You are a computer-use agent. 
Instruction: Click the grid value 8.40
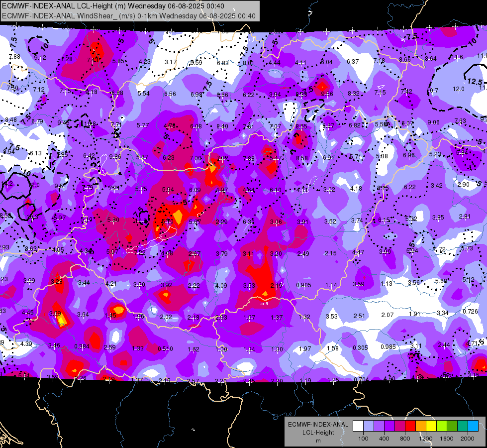click(222, 126)
